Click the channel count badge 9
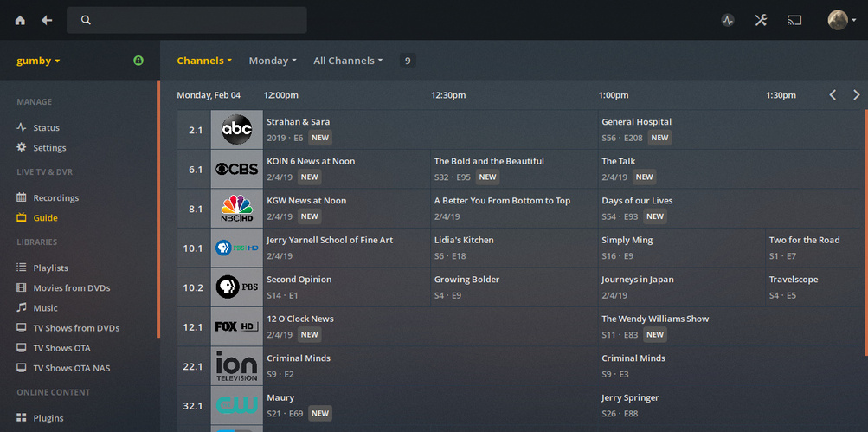 pos(408,61)
